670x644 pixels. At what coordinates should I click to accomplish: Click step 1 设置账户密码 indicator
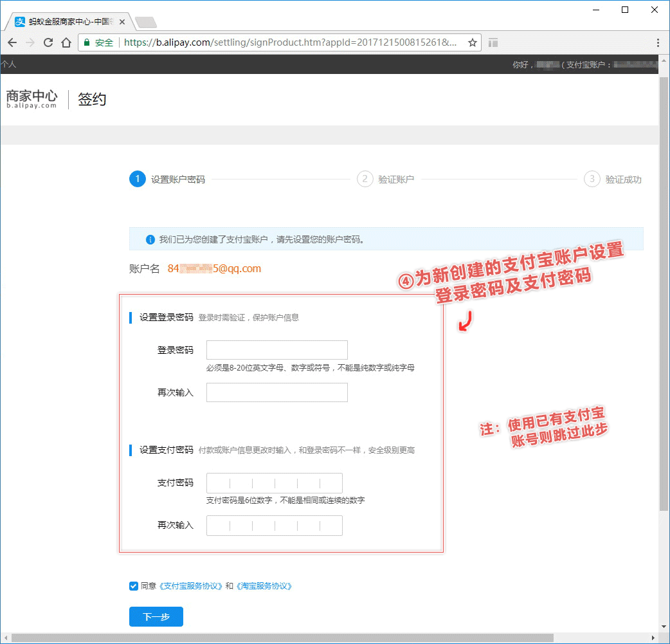pos(167,179)
